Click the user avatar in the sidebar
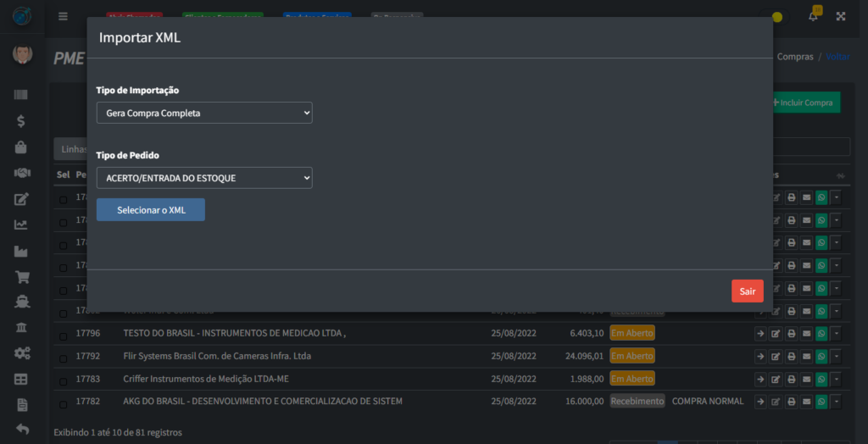Viewport: 868px width, 444px height. [22, 55]
